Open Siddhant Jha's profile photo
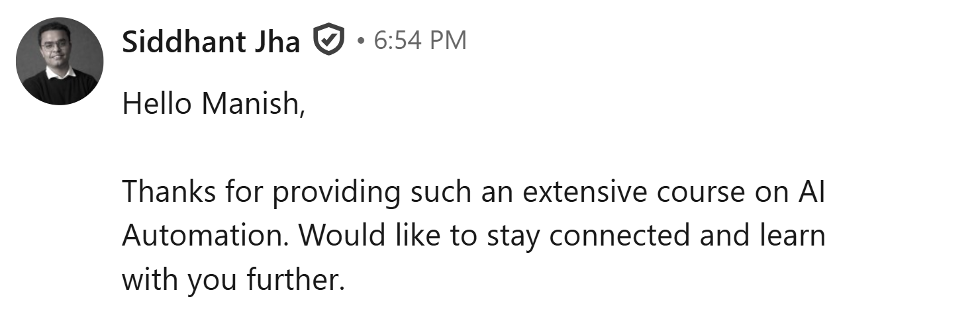Viewport: 980px width, 323px height. click(60, 61)
